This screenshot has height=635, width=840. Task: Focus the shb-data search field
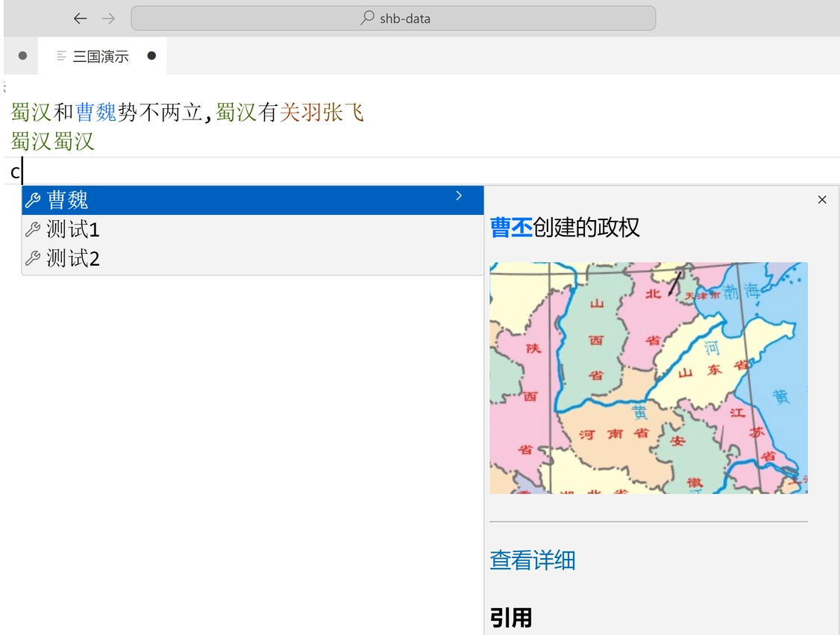(x=393, y=19)
